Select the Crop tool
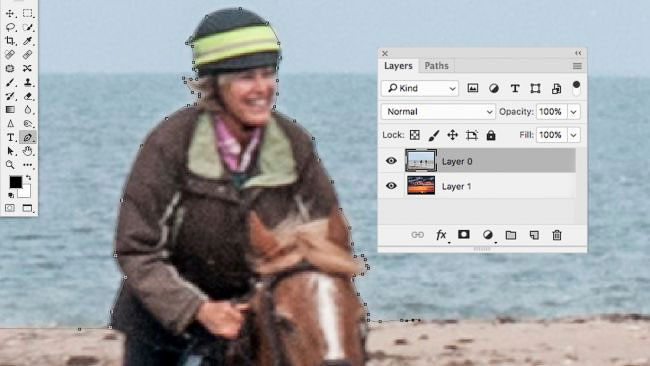The image size is (650, 366). coord(10,41)
